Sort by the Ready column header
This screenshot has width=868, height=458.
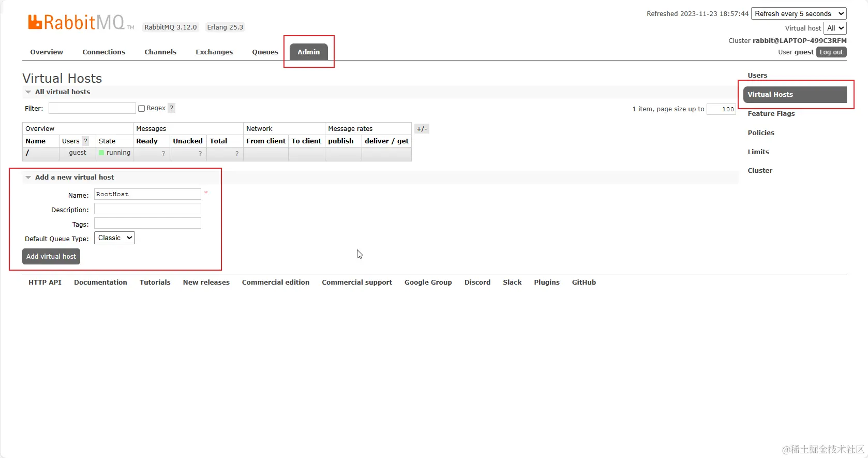(x=147, y=141)
